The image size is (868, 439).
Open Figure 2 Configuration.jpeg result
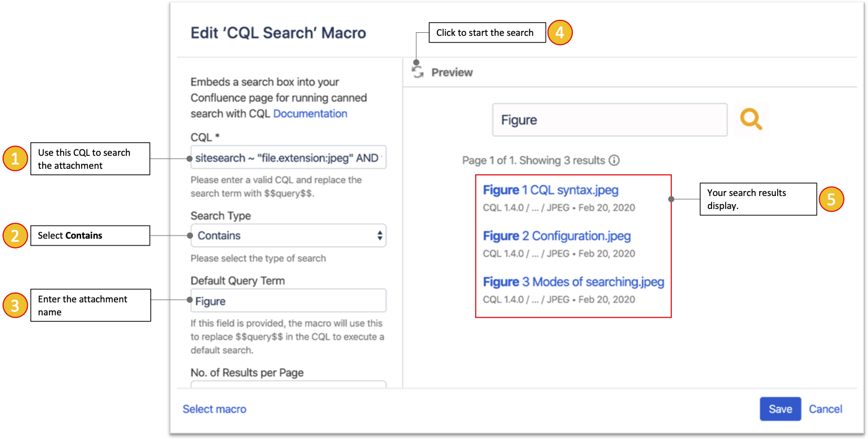557,236
